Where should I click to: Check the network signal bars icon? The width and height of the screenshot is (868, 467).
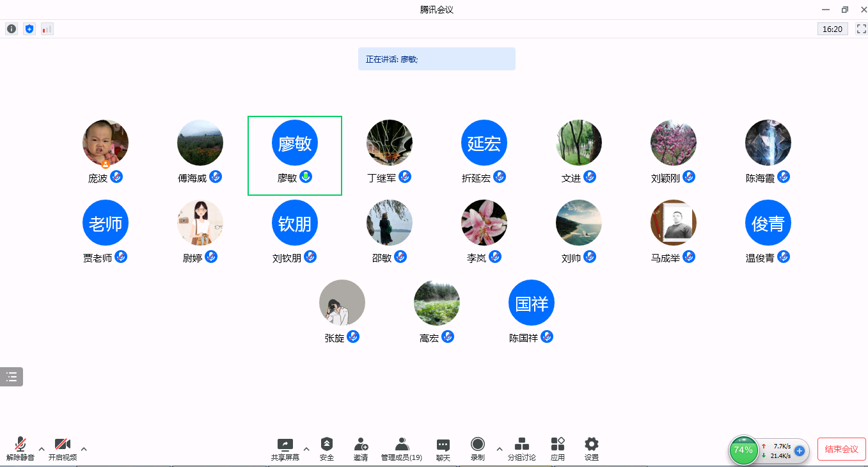coord(47,29)
